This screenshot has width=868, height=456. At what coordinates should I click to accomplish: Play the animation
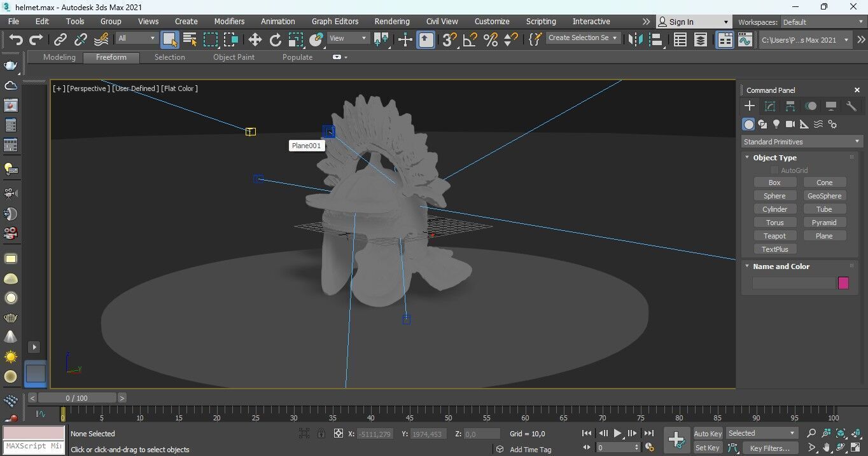pyautogui.click(x=617, y=434)
